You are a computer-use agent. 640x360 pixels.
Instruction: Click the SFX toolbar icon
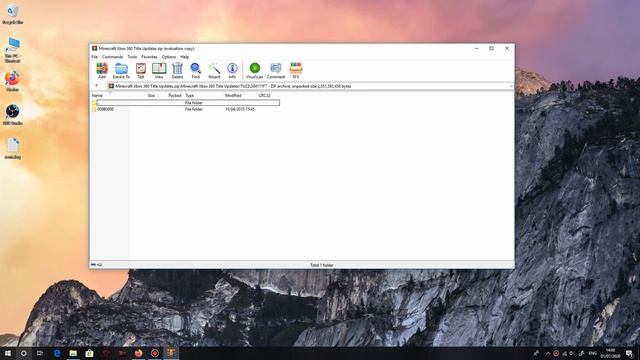pyautogui.click(x=296, y=70)
